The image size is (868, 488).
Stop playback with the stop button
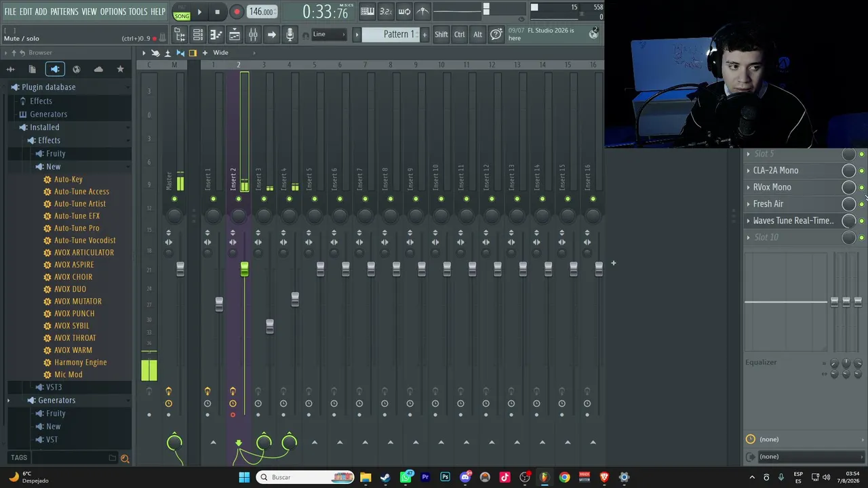coord(217,12)
